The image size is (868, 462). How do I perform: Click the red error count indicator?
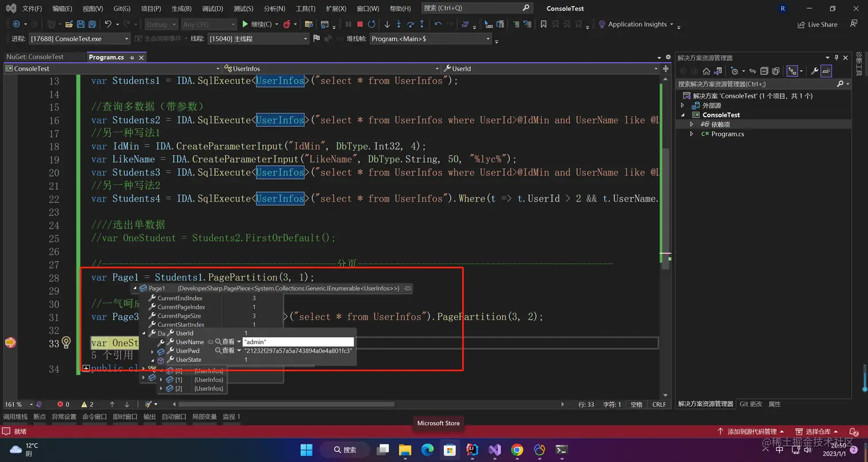[x=63, y=405]
